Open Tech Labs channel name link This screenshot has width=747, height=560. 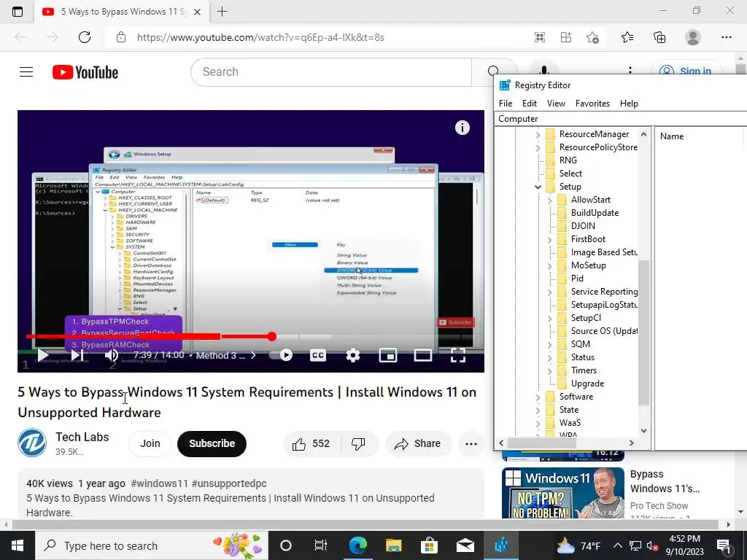coord(82,437)
